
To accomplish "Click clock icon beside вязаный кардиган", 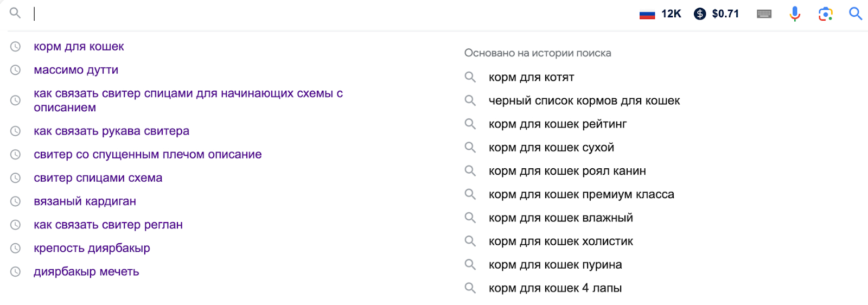I will tap(16, 201).
